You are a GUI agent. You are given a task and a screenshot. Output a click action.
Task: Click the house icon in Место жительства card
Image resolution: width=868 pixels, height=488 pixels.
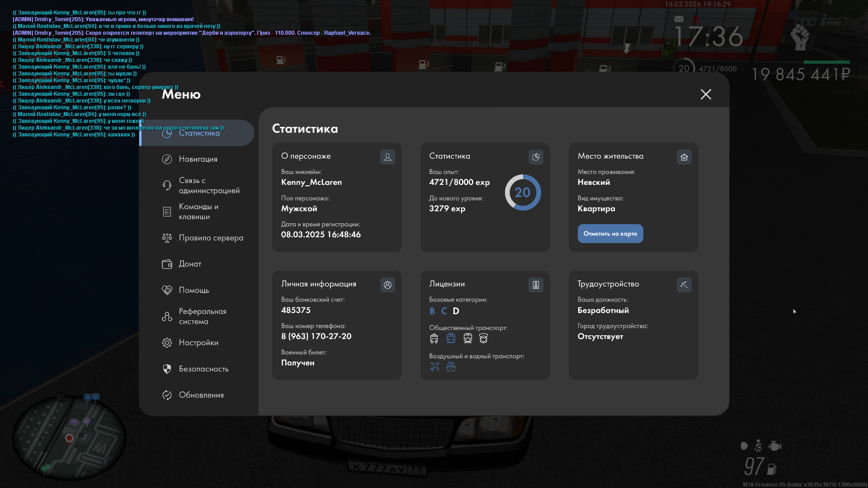pos(684,157)
